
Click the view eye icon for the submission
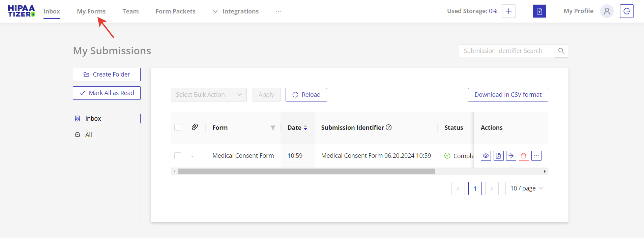(x=486, y=156)
